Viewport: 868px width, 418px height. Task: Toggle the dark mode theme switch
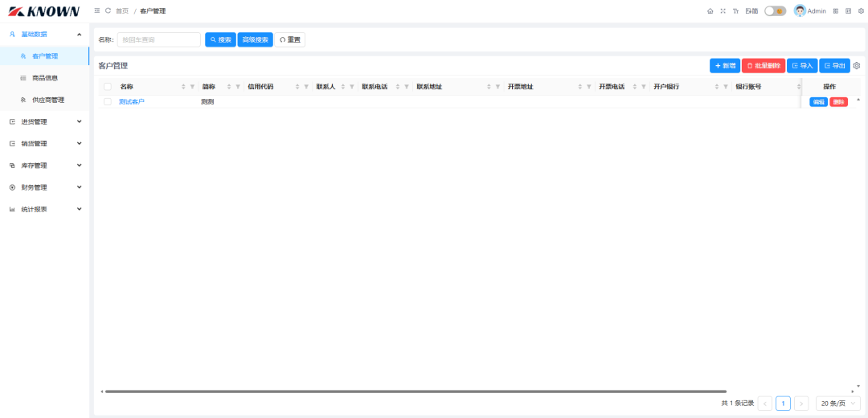tap(775, 11)
